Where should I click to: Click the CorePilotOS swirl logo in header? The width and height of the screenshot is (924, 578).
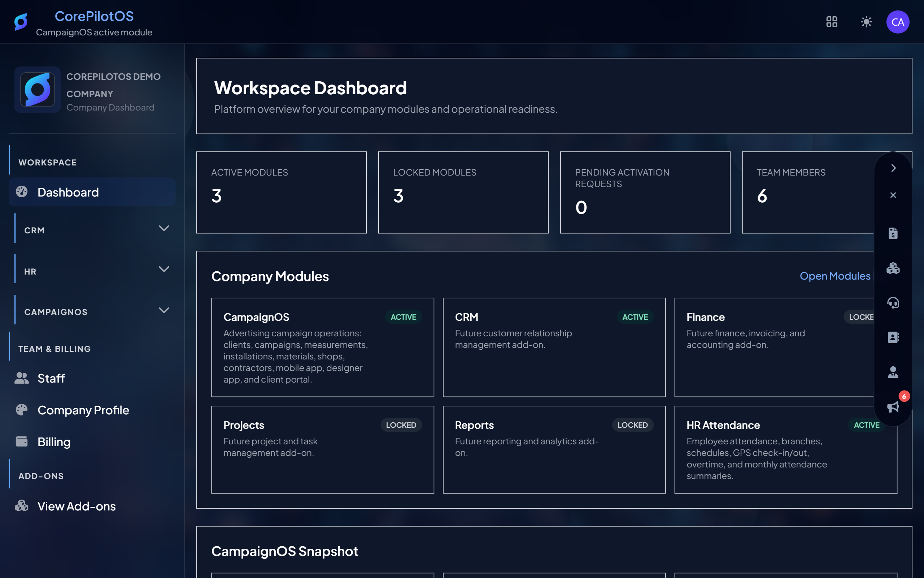[x=21, y=22]
